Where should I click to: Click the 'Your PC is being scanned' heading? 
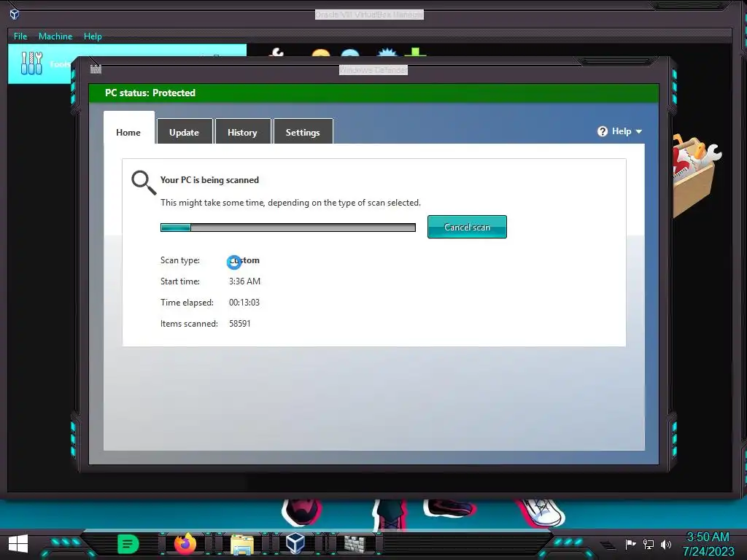209,180
